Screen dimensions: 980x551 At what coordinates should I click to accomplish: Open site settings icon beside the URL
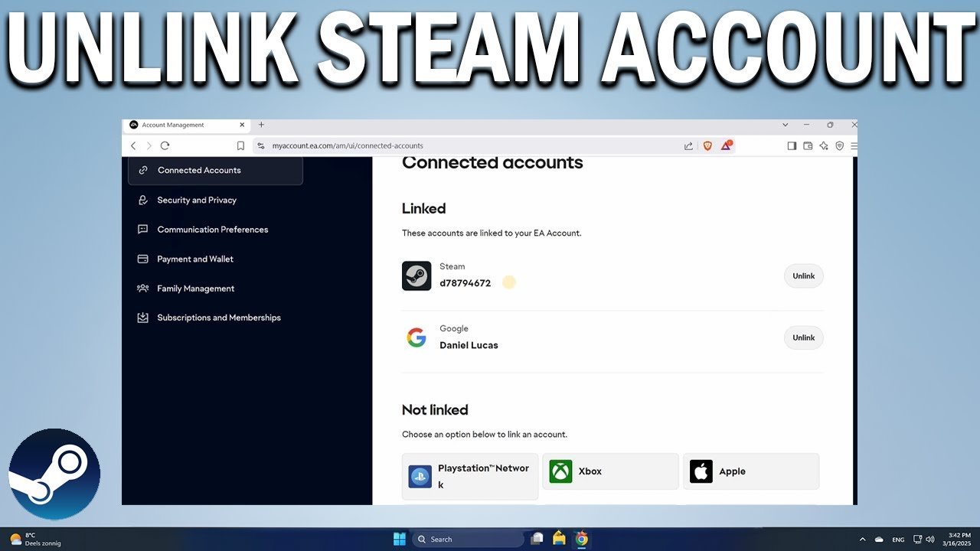[x=261, y=145]
